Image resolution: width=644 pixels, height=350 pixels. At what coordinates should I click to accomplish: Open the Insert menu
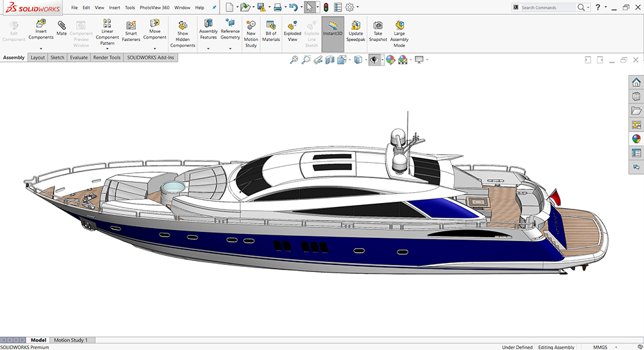pos(115,7)
